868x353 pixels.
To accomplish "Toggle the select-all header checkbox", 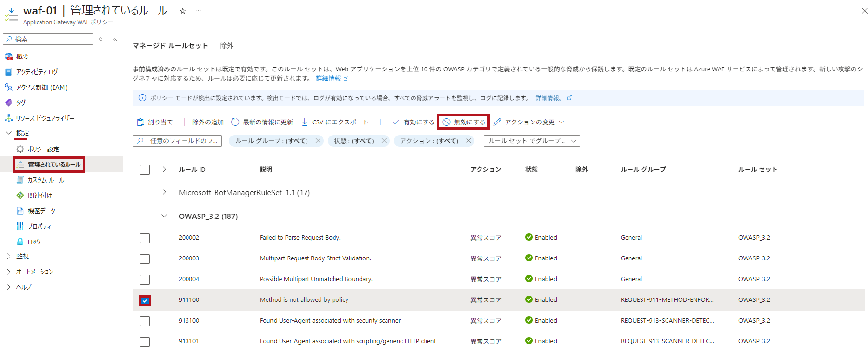I will (145, 170).
